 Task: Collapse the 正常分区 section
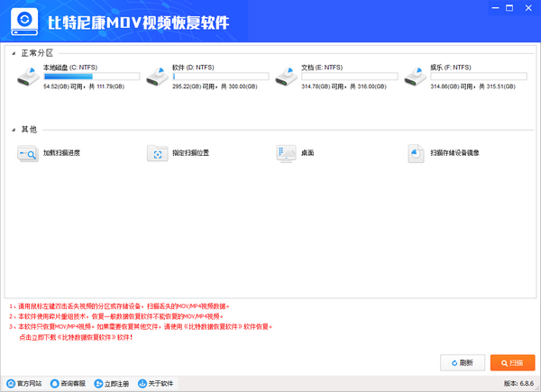pos(14,54)
